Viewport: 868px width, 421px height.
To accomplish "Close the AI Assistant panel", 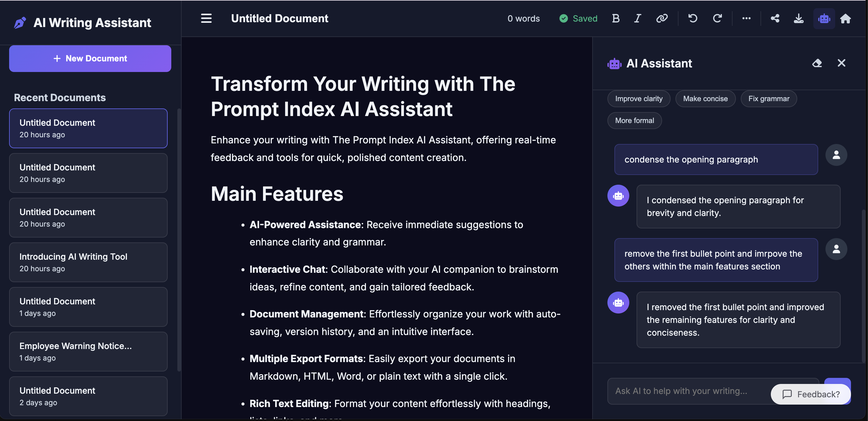I will pyautogui.click(x=842, y=63).
